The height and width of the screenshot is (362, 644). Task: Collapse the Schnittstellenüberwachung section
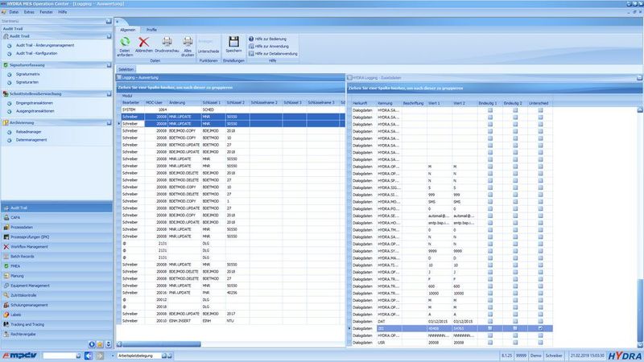click(x=109, y=93)
